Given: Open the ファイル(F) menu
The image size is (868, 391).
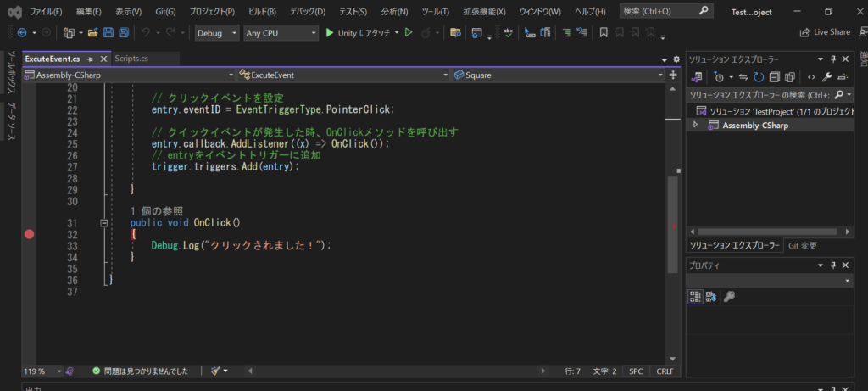Looking at the screenshot, I should pos(46,12).
